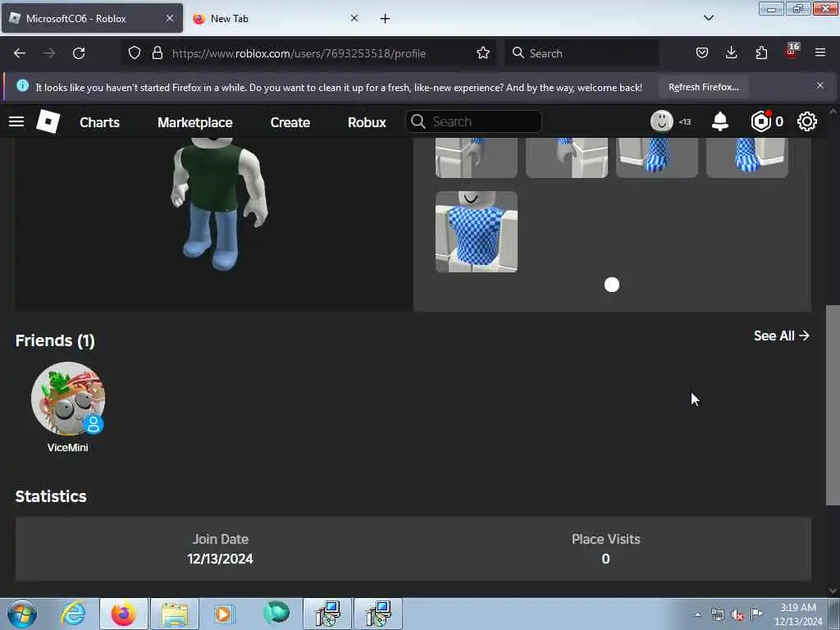Open the Firefox downloads icon
The width and height of the screenshot is (840, 630).
pyautogui.click(x=731, y=52)
